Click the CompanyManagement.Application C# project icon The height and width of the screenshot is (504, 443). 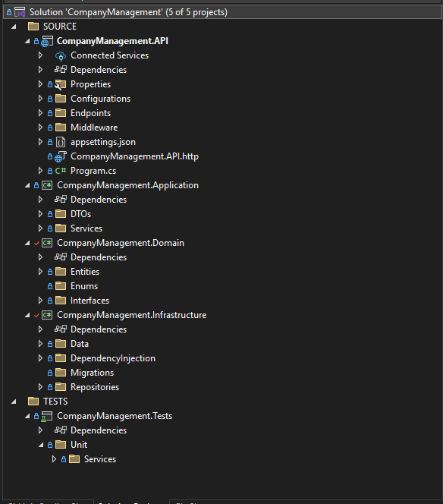coord(47,185)
